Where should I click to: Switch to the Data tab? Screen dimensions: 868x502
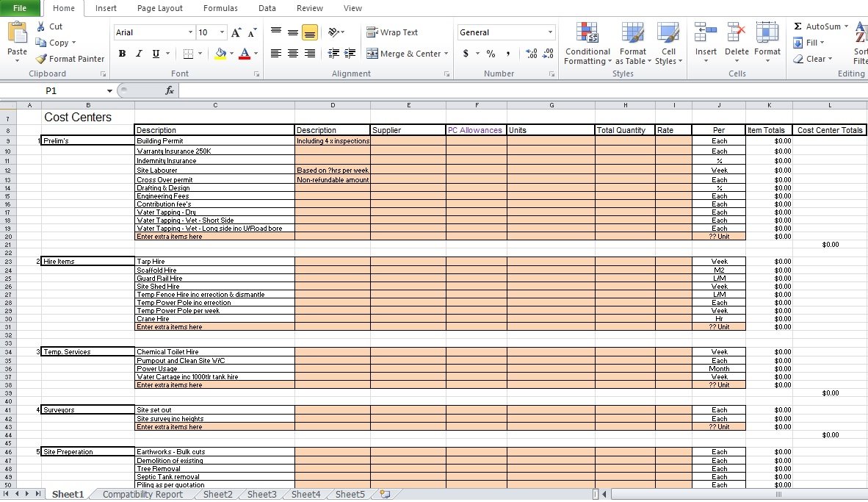267,8
